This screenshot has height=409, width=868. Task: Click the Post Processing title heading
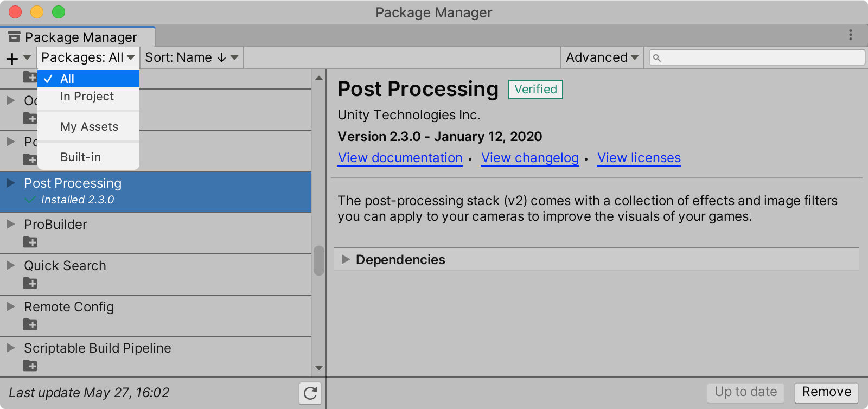(x=418, y=89)
